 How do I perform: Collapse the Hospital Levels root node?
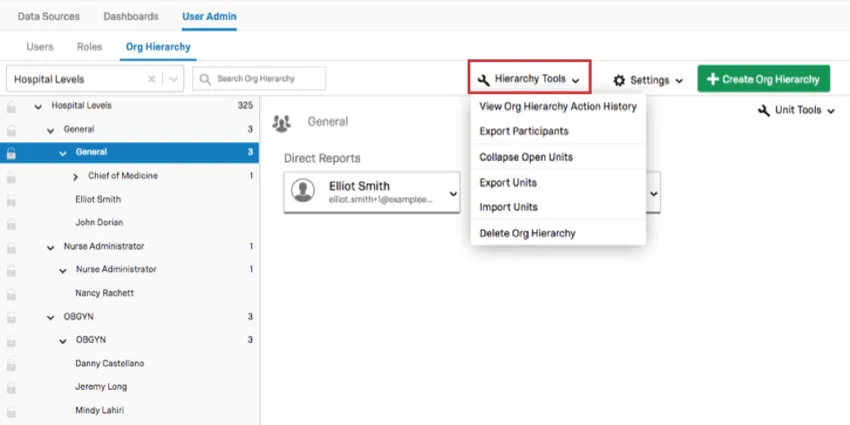pyautogui.click(x=38, y=106)
